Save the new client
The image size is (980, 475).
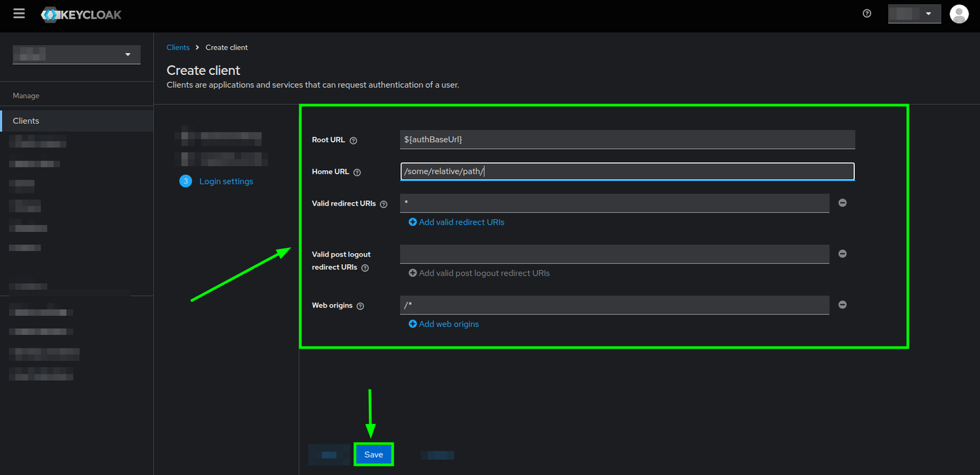[373, 454]
